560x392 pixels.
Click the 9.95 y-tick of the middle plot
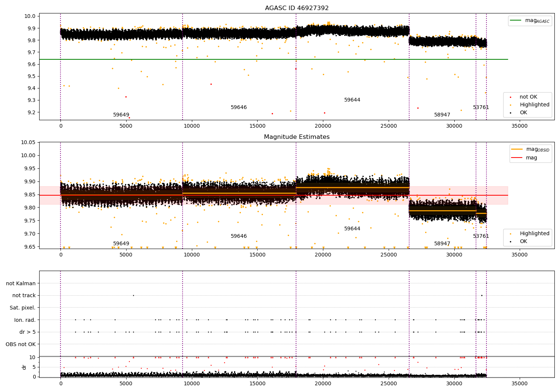click(30, 168)
